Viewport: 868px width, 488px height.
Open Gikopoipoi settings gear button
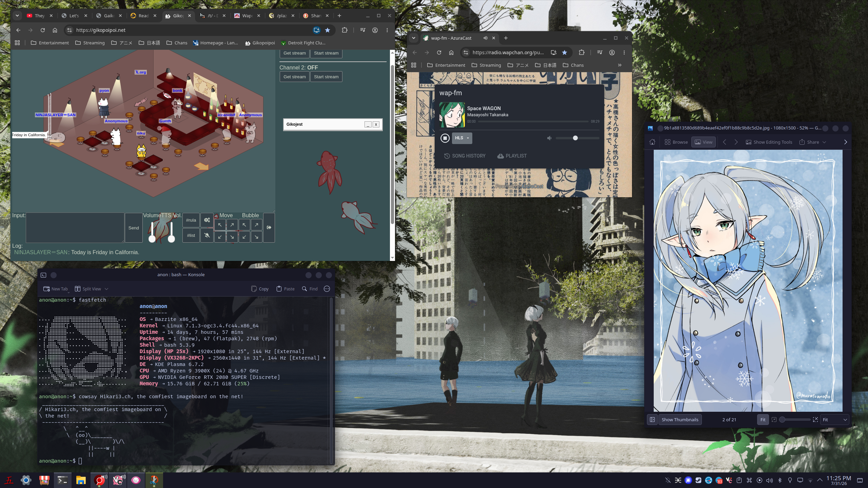click(207, 220)
